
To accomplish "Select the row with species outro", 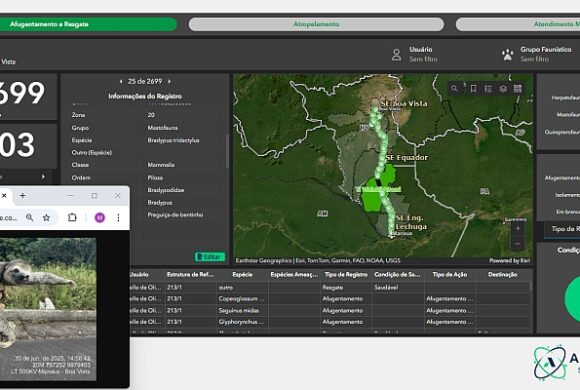I will click(329, 288).
